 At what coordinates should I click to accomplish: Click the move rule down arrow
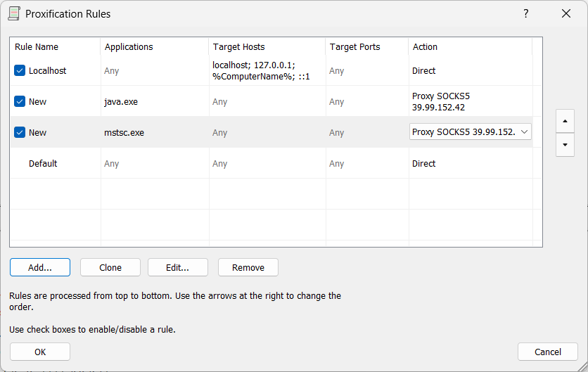[x=565, y=145]
